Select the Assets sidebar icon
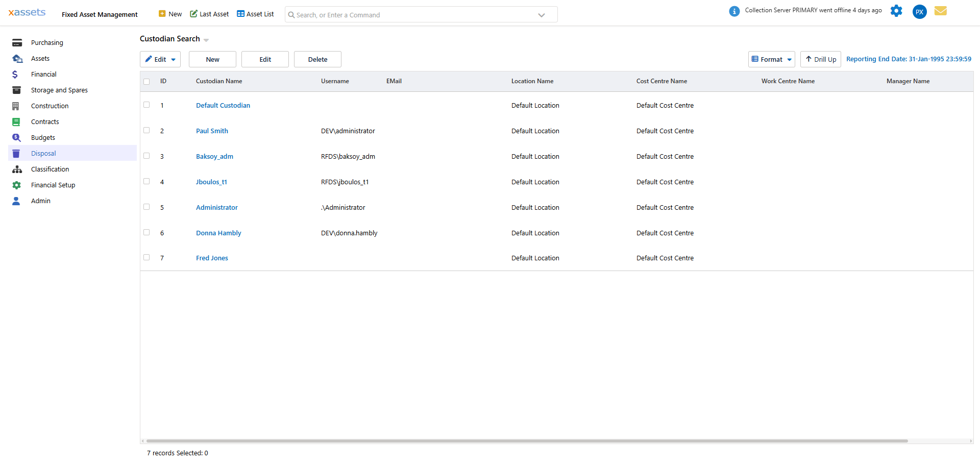 17,58
